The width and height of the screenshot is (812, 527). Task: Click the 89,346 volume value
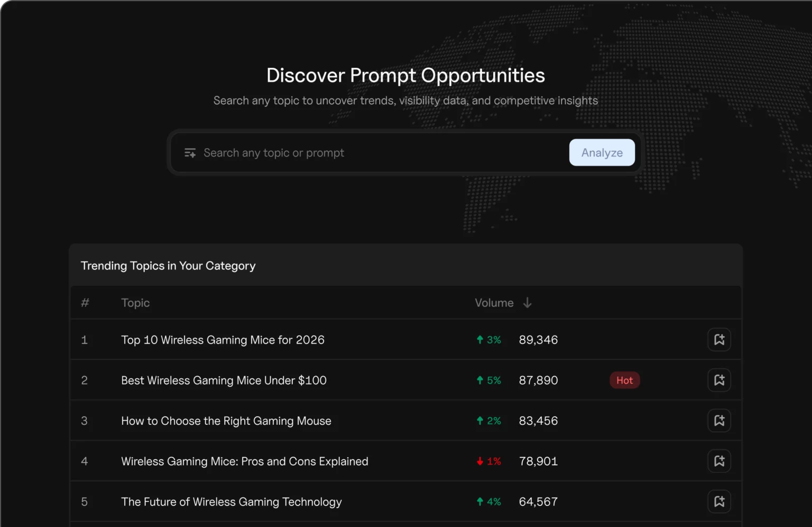538,340
